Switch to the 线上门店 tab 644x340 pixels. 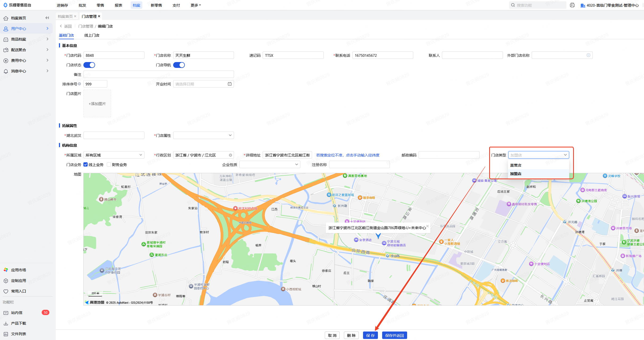tap(92, 35)
